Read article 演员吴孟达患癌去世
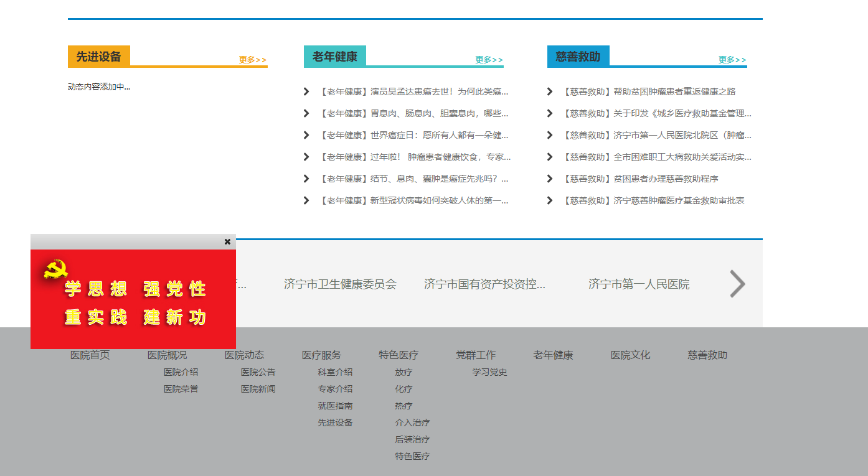The width and height of the screenshot is (868, 476). [x=414, y=91]
